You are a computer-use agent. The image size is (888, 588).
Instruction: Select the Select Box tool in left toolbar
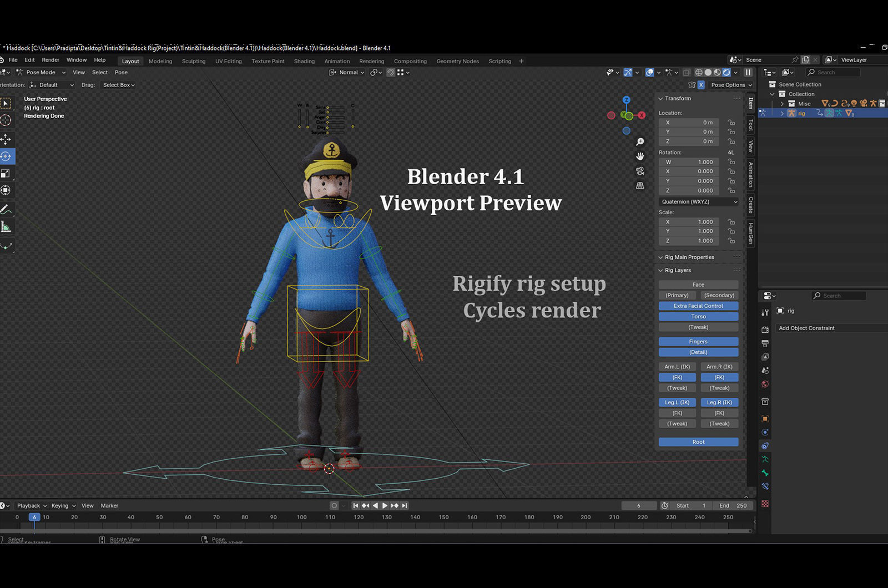(x=6, y=103)
